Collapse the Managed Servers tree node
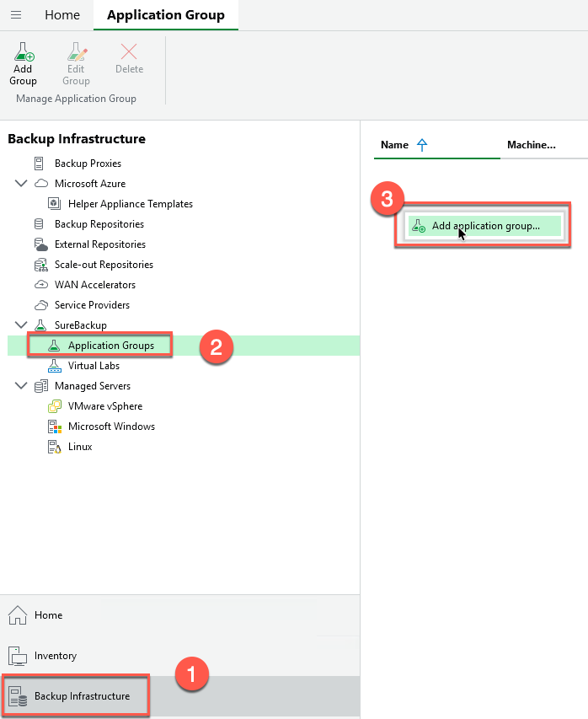 point(21,386)
